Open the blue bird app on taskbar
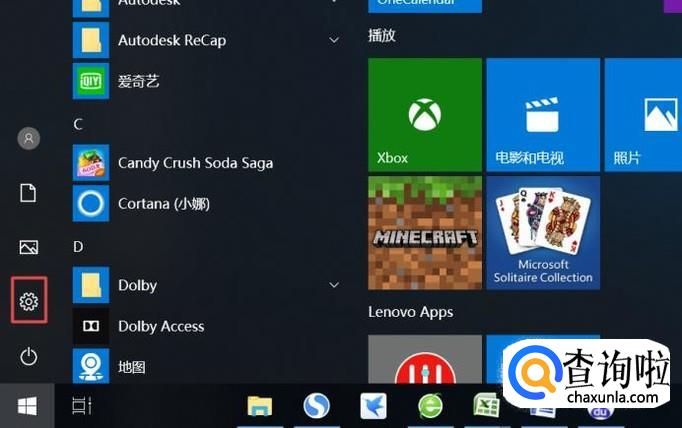 click(x=374, y=406)
